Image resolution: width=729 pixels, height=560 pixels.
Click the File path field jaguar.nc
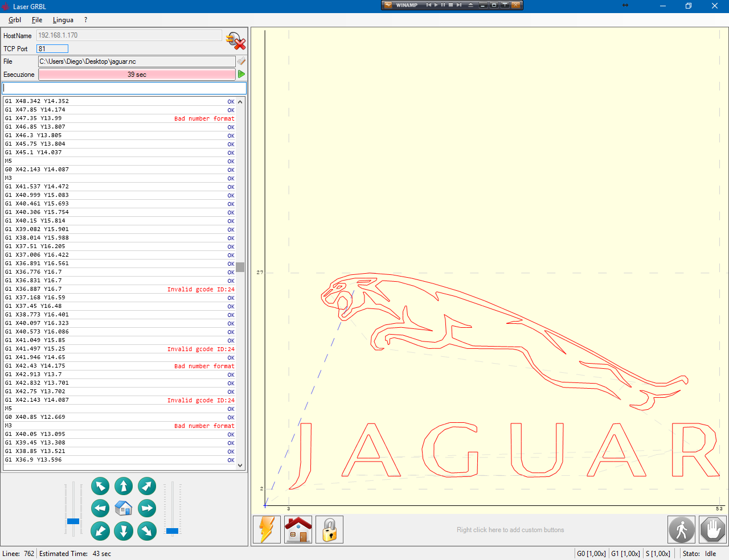pyautogui.click(x=137, y=61)
